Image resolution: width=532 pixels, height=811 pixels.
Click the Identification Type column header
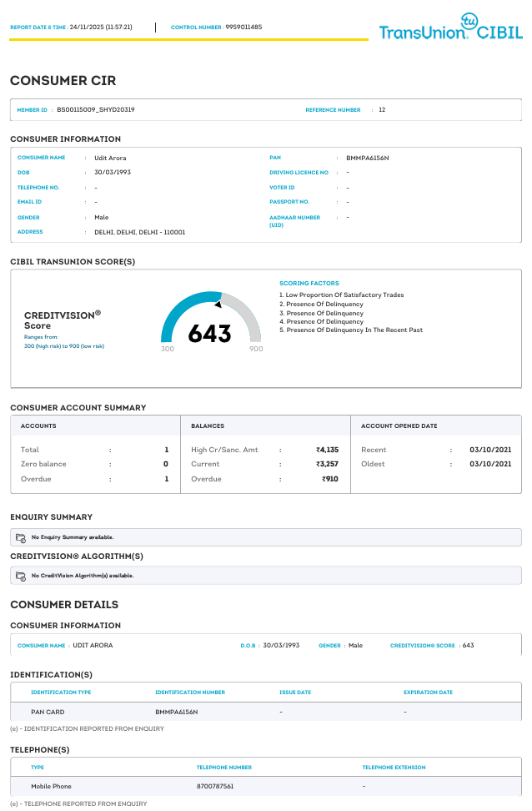pos(61,693)
